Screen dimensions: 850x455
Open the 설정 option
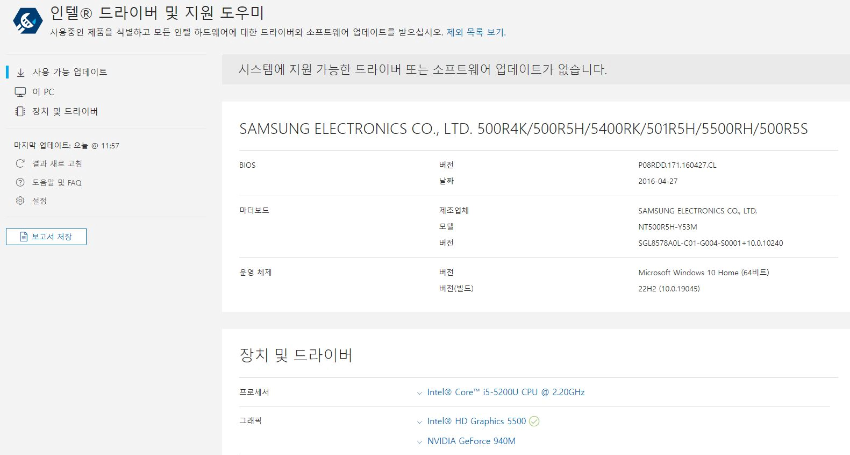tap(40, 201)
